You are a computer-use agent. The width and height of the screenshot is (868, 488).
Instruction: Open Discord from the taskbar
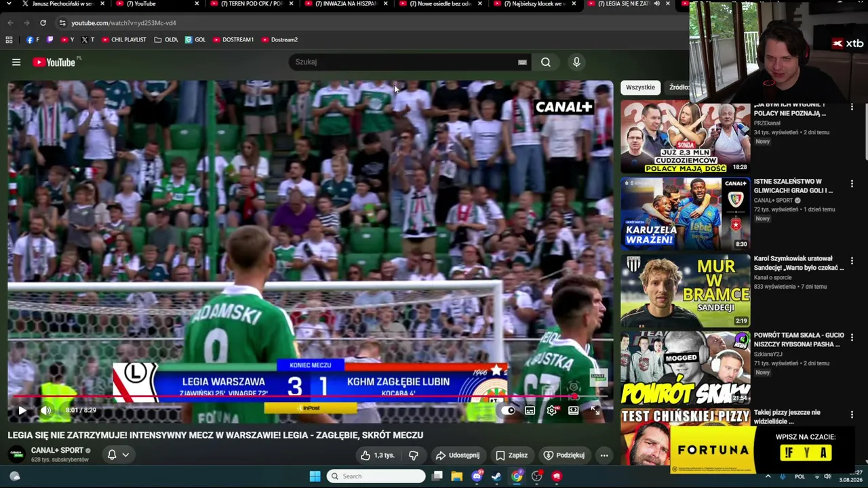pos(477,476)
